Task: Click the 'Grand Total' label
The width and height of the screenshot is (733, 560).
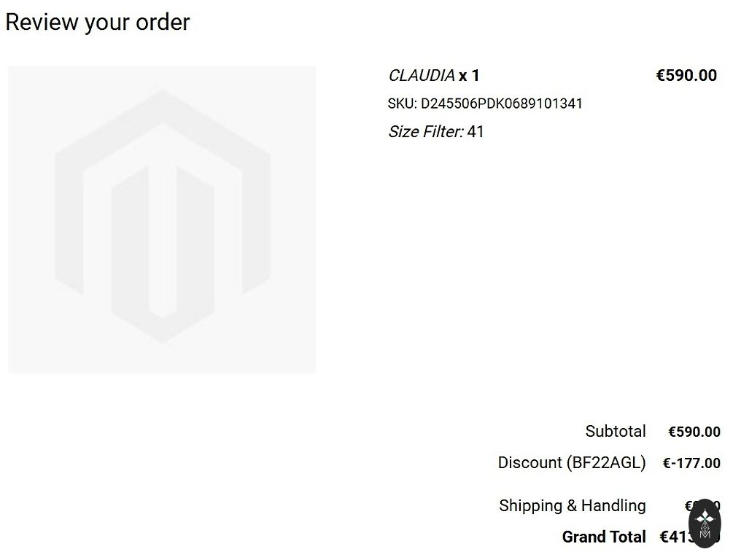Action: click(604, 537)
